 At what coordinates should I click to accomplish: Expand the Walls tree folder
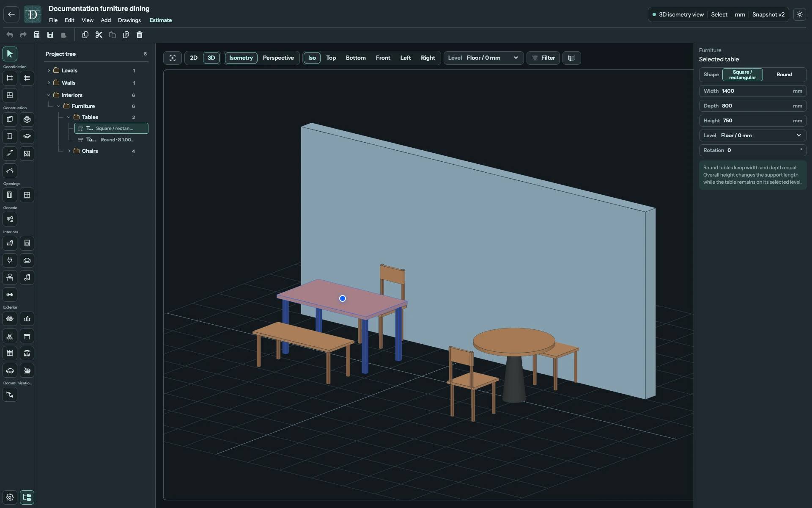[49, 83]
